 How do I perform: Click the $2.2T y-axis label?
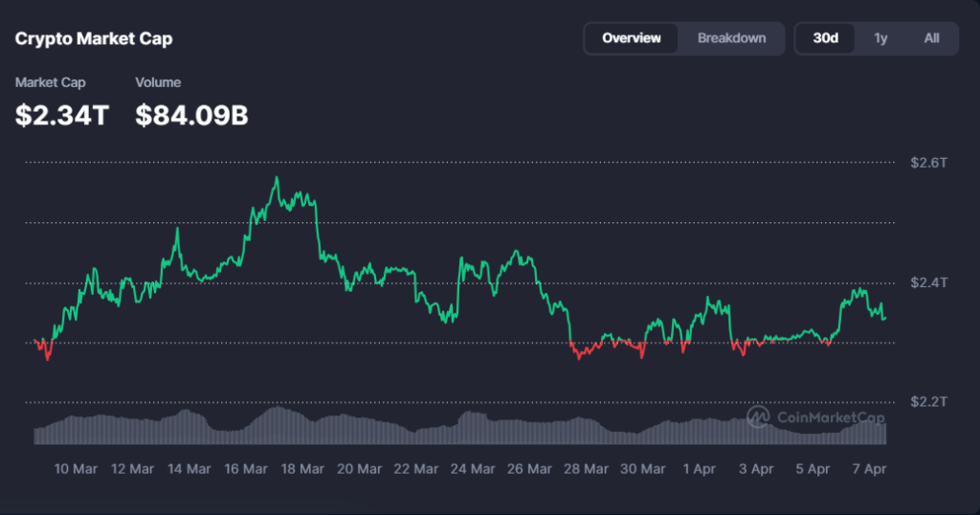pyautogui.click(x=927, y=402)
